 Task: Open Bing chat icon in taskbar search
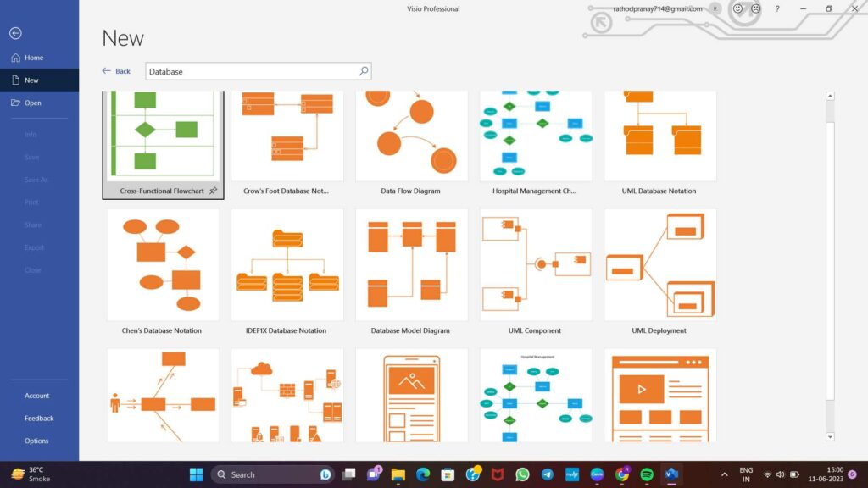tap(325, 474)
